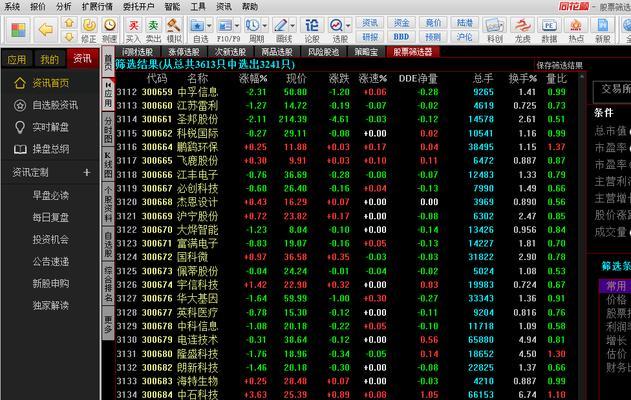
Task: Open the 自选 star folder icon
Action: pos(197,25)
